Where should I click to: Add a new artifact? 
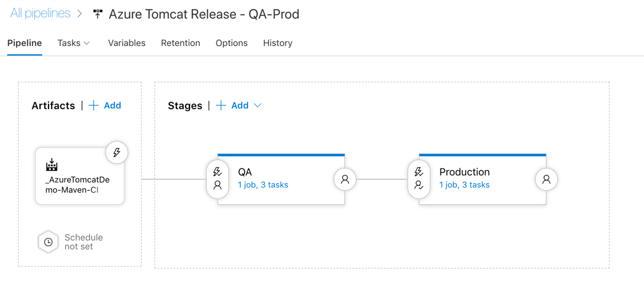[x=112, y=106]
